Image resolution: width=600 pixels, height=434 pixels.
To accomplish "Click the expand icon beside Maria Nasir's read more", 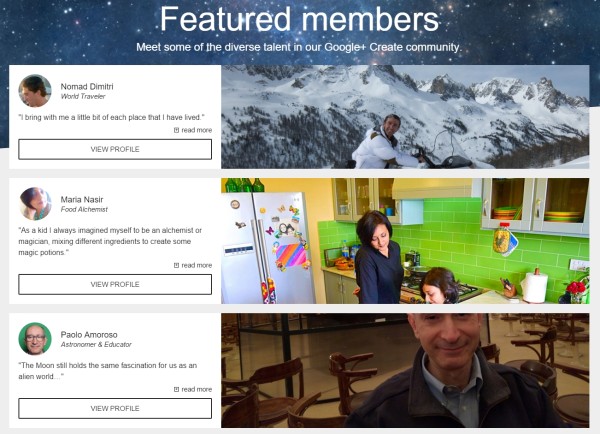I will (x=176, y=265).
